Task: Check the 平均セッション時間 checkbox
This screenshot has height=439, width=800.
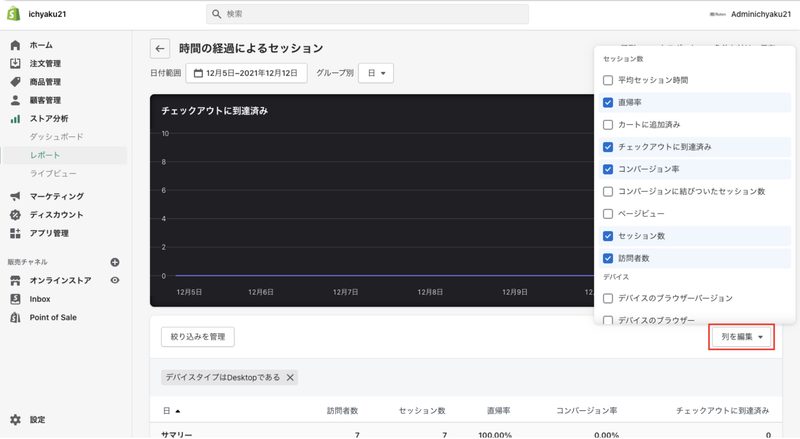Action: (608, 80)
